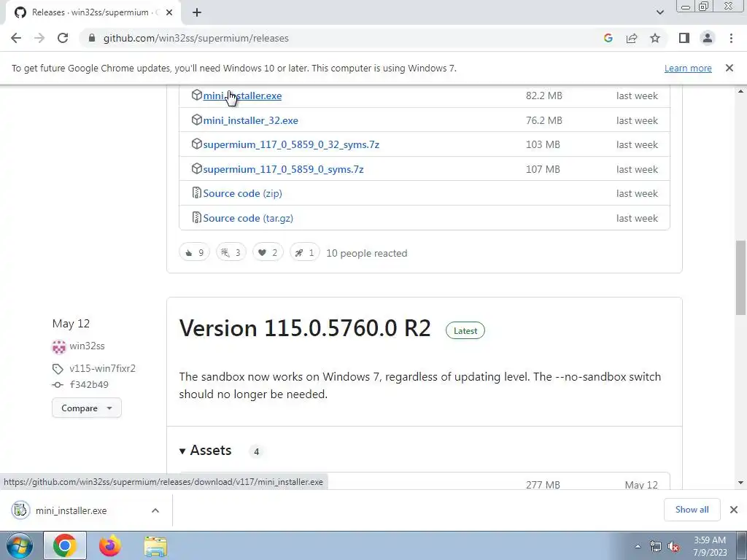Screen dimensions: 747x560
Task: Open Version 115.0.5760.0 R2 release title
Action: pos(305,328)
